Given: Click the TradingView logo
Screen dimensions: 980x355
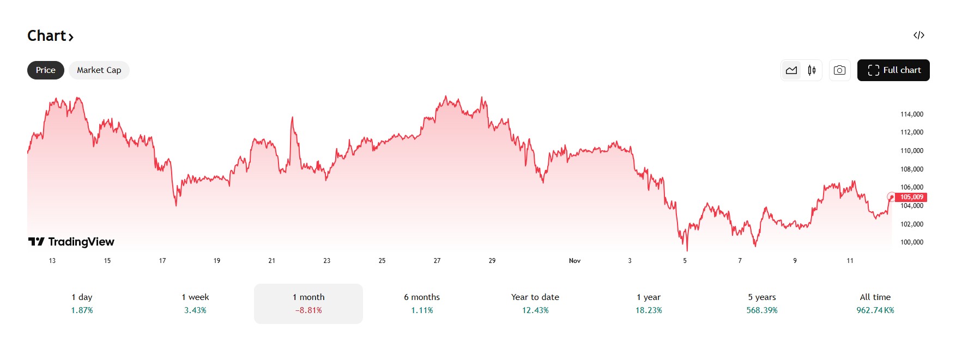Looking at the screenshot, I should (x=71, y=242).
